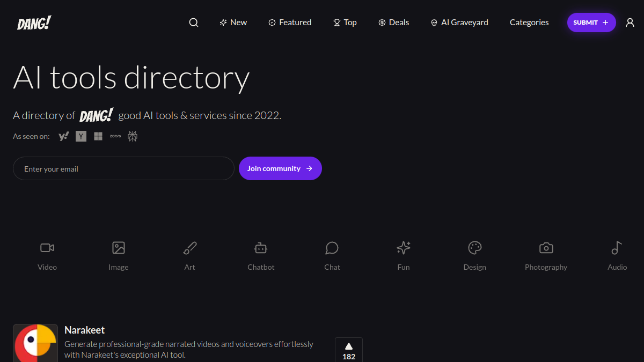This screenshot has width=644, height=362.
Task: Select the Design category palette icon
Action: click(475, 256)
